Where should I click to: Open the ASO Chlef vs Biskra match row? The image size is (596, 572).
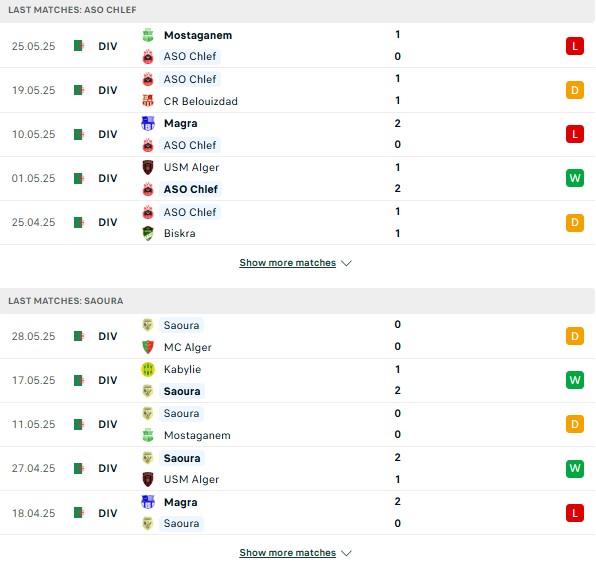[x=298, y=223]
